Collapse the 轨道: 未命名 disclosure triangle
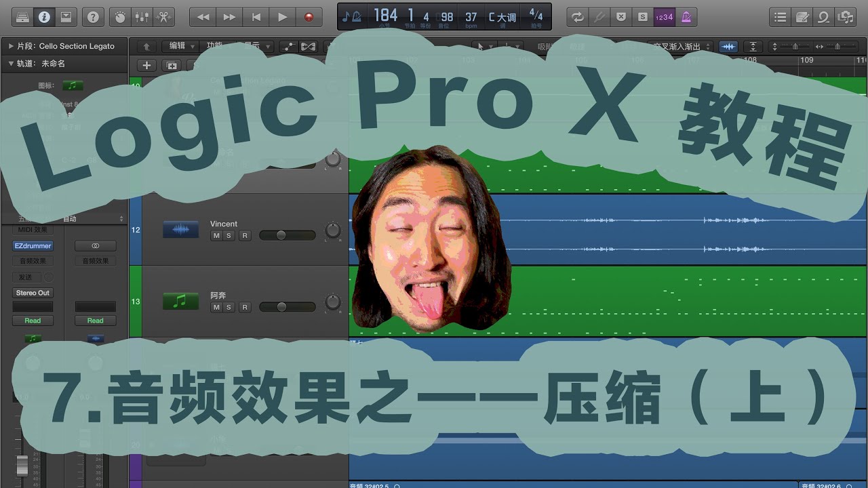868x488 pixels. (x=11, y=64)
